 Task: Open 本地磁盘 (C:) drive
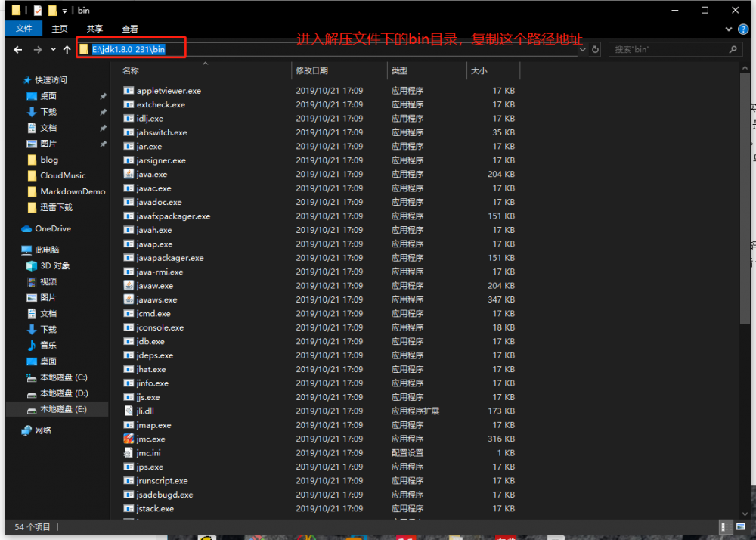[x=64, y=377]
